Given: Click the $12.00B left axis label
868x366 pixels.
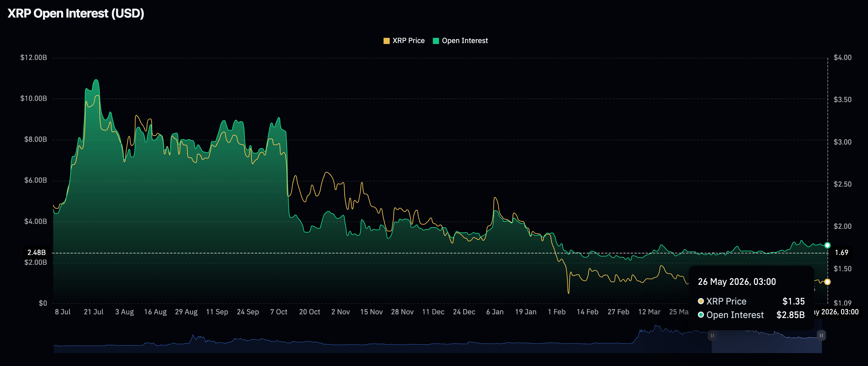Looking at the screenshot, I should (34, 57).
